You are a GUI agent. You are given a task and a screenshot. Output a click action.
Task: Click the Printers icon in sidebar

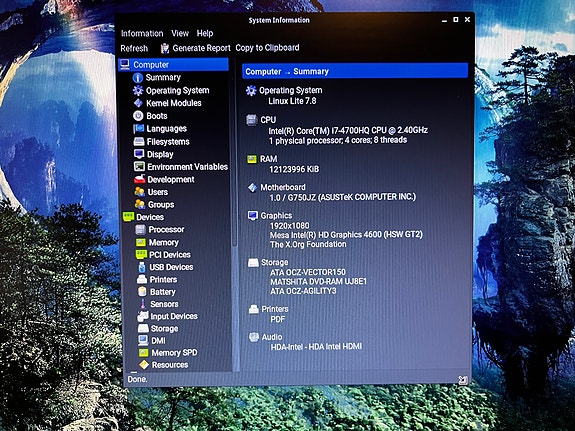coord(142,280)
